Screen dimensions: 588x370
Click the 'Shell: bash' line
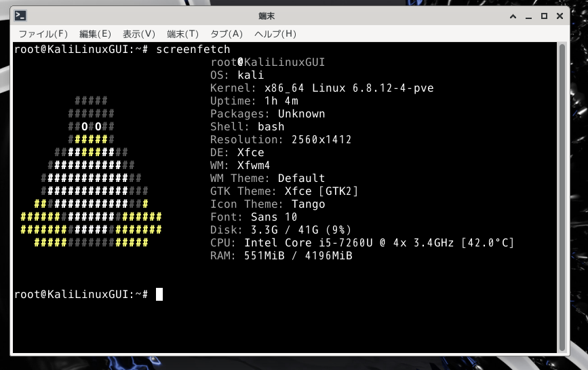point(248,126)
